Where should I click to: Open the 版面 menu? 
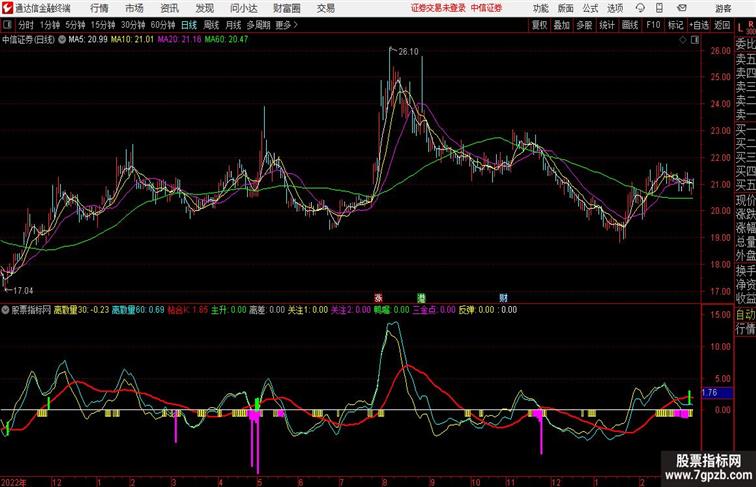[x=566, y=8]
